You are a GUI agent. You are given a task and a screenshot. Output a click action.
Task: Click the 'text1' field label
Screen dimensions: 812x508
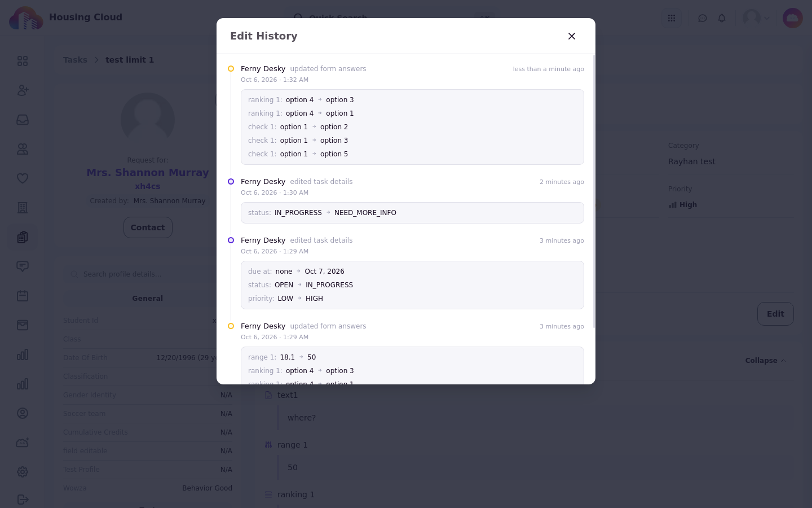tap(288, 395)
